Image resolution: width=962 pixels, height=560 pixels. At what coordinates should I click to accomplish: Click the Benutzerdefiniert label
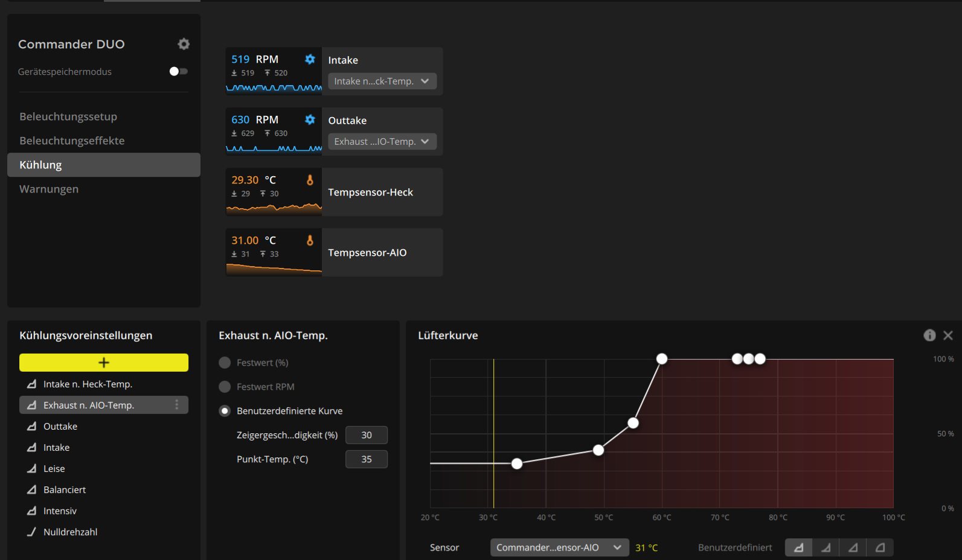735,547
